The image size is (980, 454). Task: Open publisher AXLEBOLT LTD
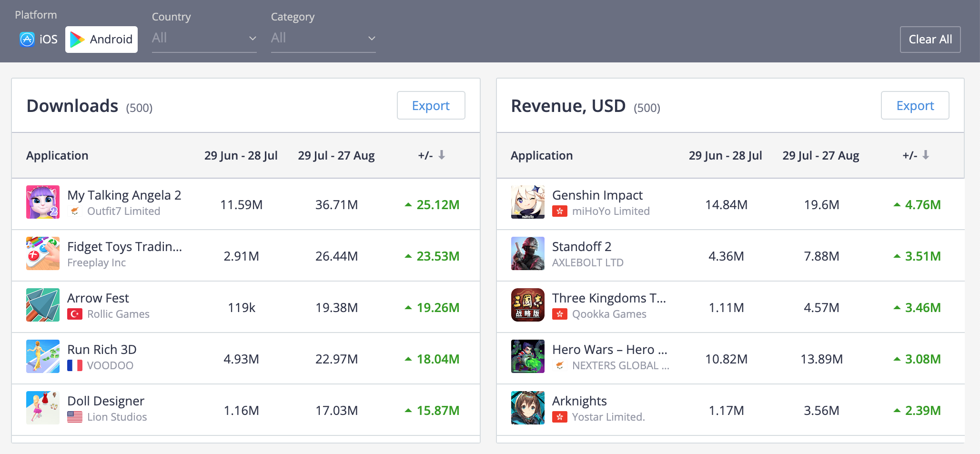[x=588, y=262]
